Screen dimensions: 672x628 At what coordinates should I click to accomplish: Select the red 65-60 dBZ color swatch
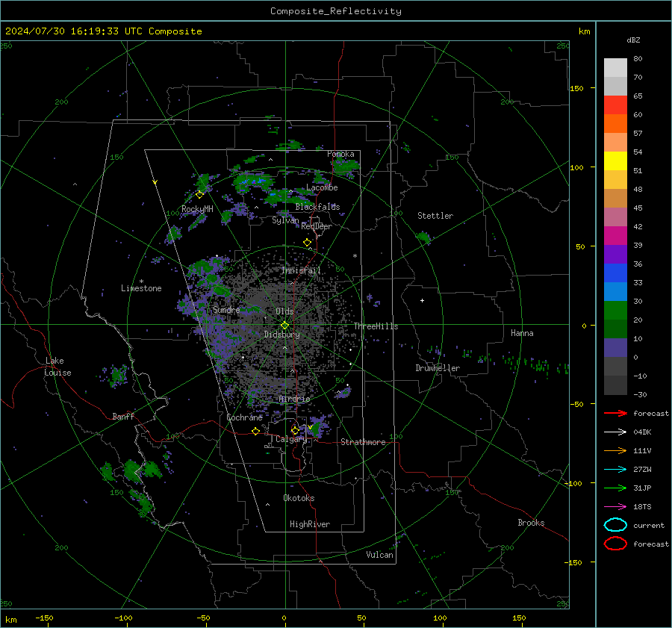pos(615,105)
